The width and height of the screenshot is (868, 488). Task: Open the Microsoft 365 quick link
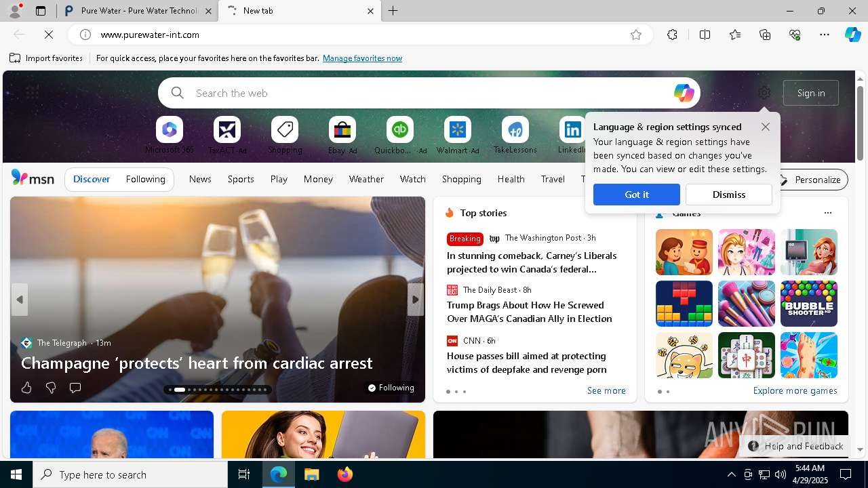[170, 136]
